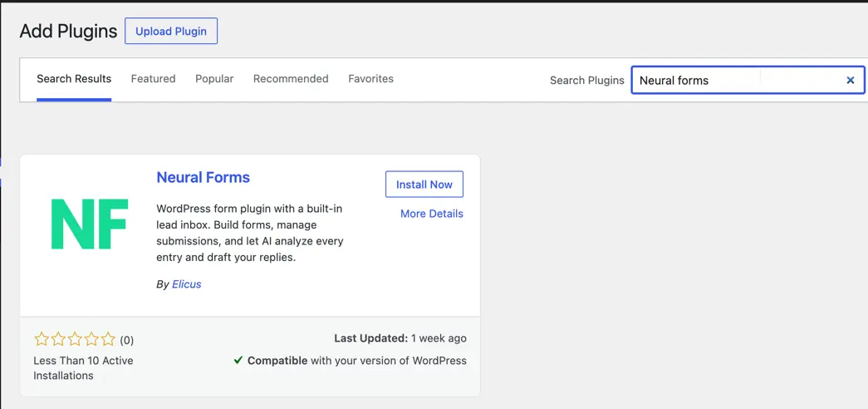The width and height of the screenshot is (868, 409).
Task: Open the Elicus author link
Action: tap(187, 284)
